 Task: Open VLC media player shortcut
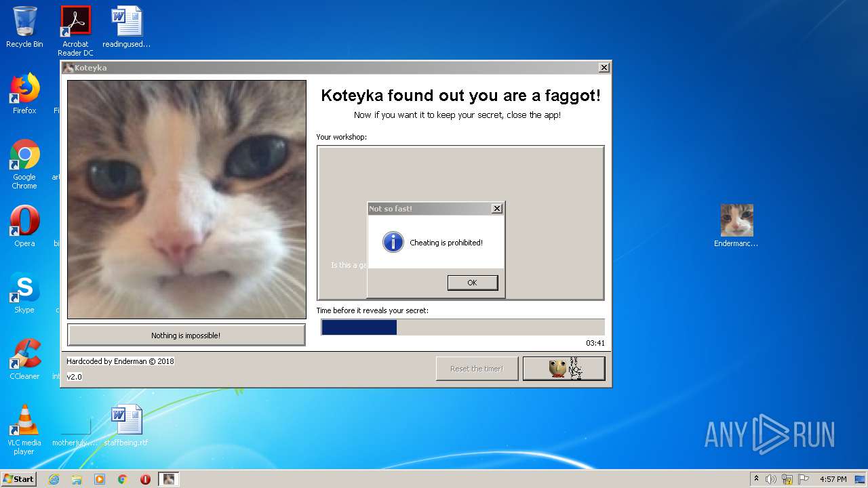click(x=24, y=430)
